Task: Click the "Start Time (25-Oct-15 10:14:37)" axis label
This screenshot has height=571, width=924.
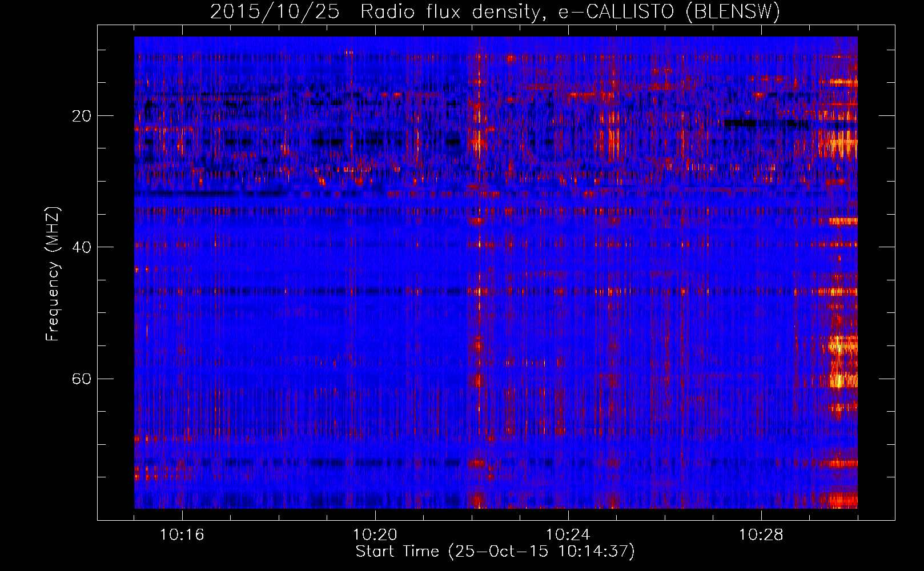Action: (x=495, y=552)
